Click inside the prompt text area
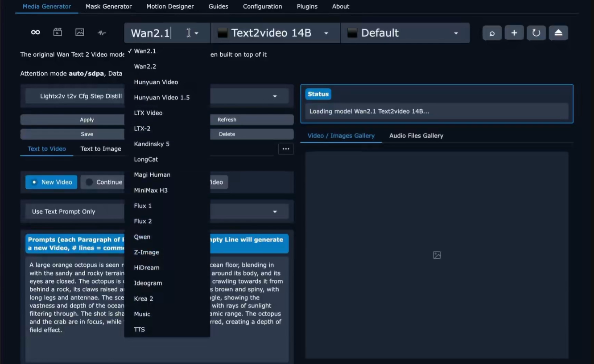The width and height of the screenshot is (594, 364). tap(157, 309)
